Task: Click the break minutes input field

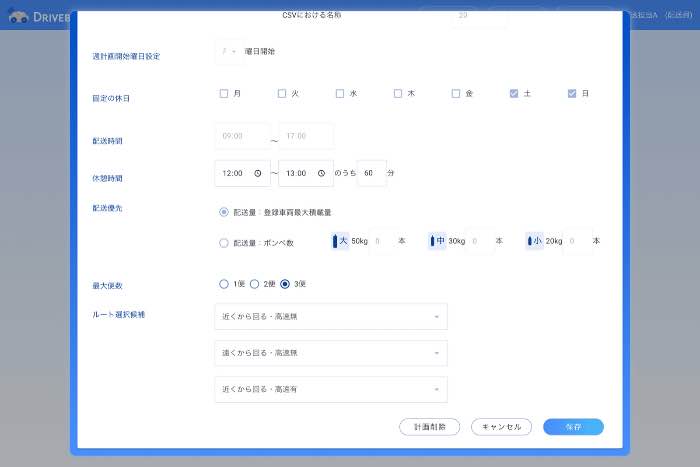Action: [x=371, y=173]
